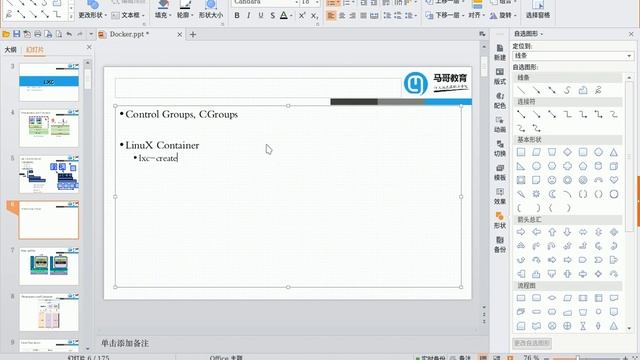The image size is (640, 360).
Task: Undo the last action
Action: pyautogui.click(x=69, y=34)
